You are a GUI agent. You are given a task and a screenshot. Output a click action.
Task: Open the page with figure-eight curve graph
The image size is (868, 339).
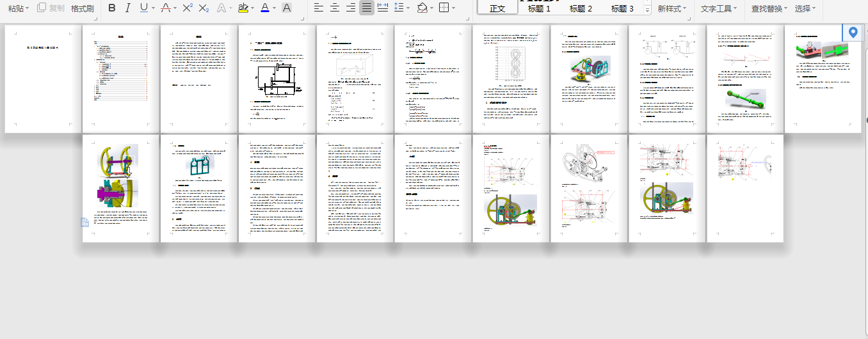(x=511, y=79)
